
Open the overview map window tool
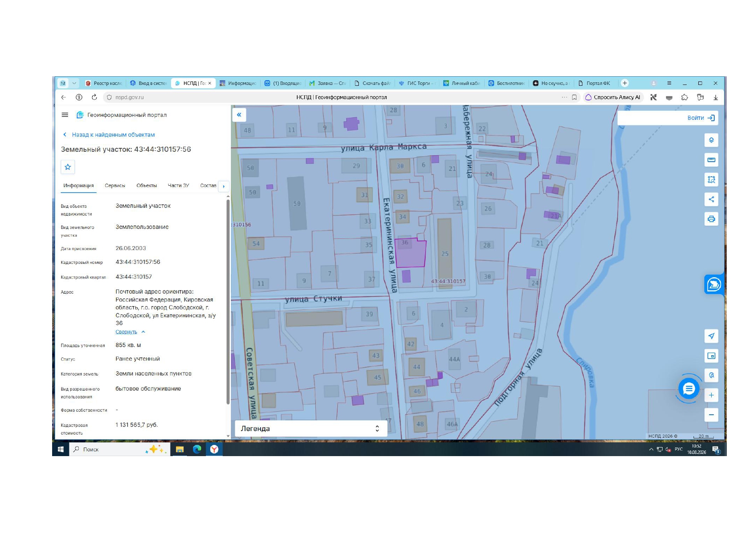711,356
